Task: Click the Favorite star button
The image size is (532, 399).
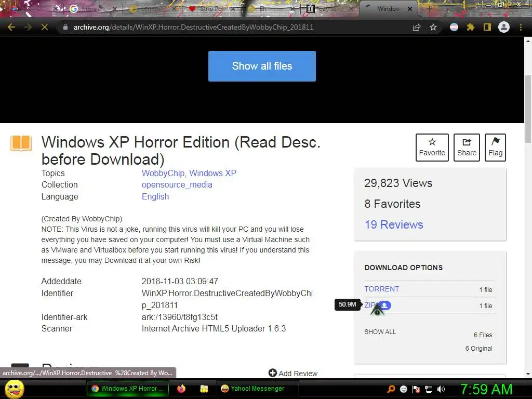Action: [432, 147]
